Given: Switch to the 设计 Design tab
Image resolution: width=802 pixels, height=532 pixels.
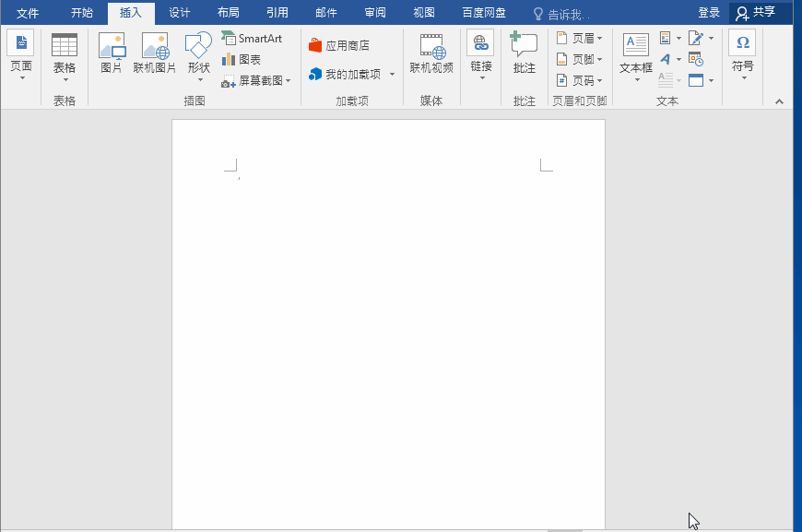Looking at the screenshot, I should (180, 13).
